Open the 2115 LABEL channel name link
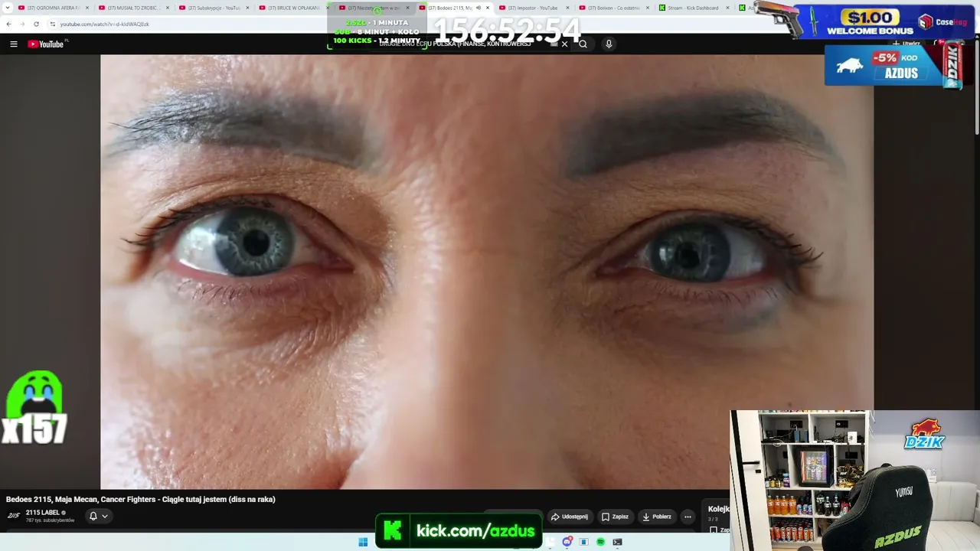 tap(43, 513)
